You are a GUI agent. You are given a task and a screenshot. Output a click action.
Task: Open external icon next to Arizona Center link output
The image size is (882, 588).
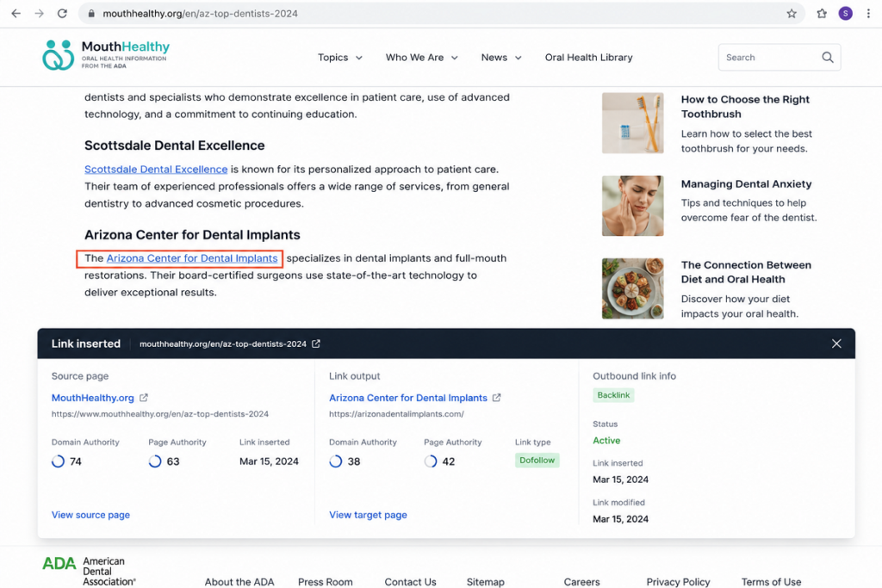pyautogui.click(x=496, y=398)
